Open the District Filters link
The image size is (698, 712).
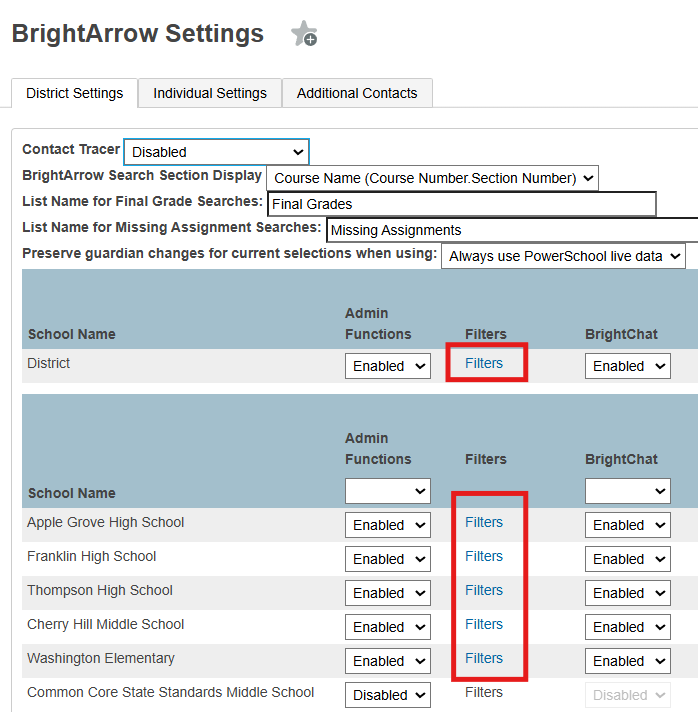pyautogui.click(x=484, y=363)
